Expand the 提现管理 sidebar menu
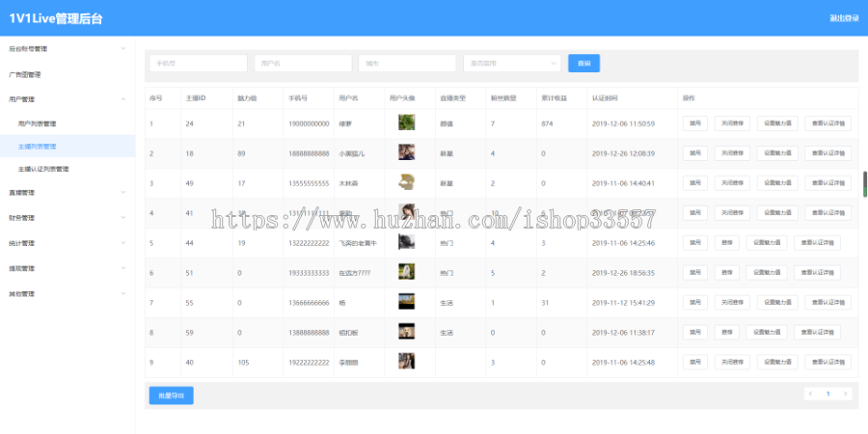This screenshot has height=434, width=868. tap(68, 268)
